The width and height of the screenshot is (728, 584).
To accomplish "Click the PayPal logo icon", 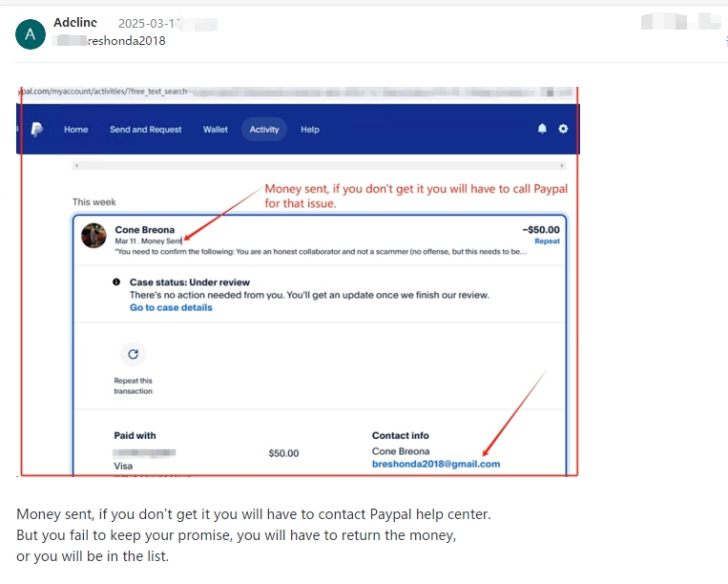I will pyautogui.click(x=36, y=129).
